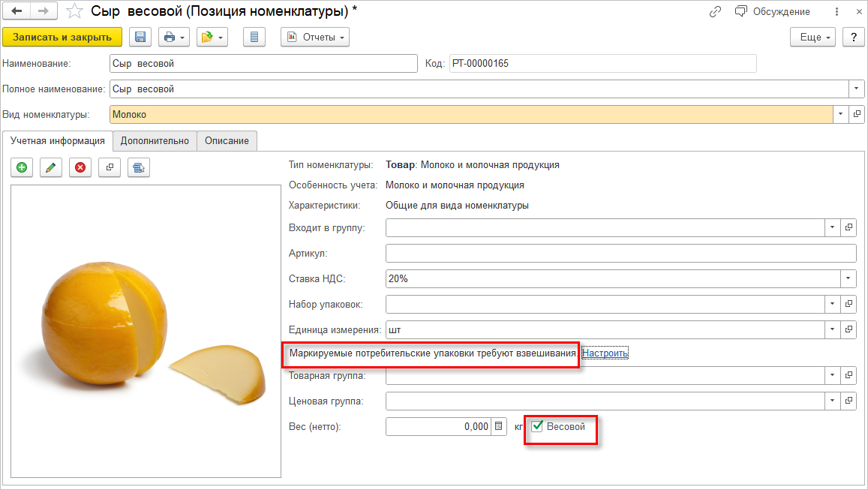Open the Единица измерения dropdown list
Image resolution: width=868 pixels, height=490 pixels.
(833, 329)
